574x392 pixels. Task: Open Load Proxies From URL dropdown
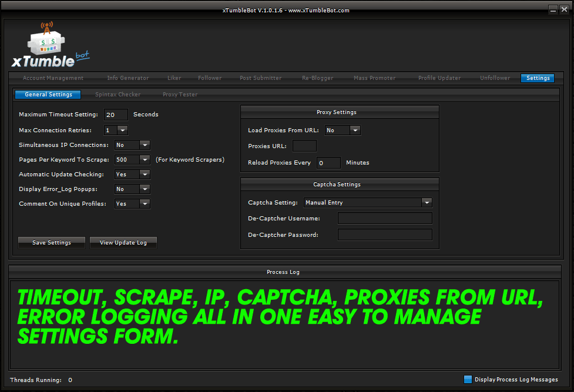click(x=355, y=130)
